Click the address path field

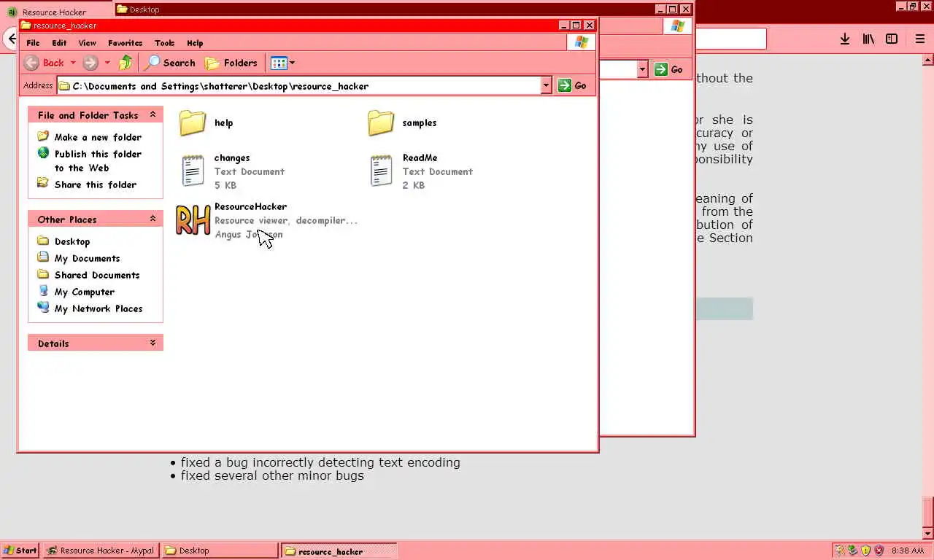(298, 85)
